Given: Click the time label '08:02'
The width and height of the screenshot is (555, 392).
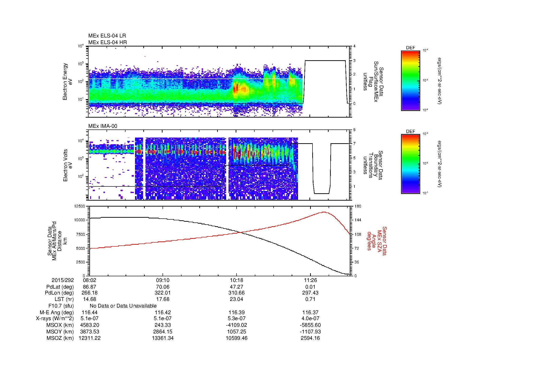Looking at the screenshot, I should (x=89, y=280).
